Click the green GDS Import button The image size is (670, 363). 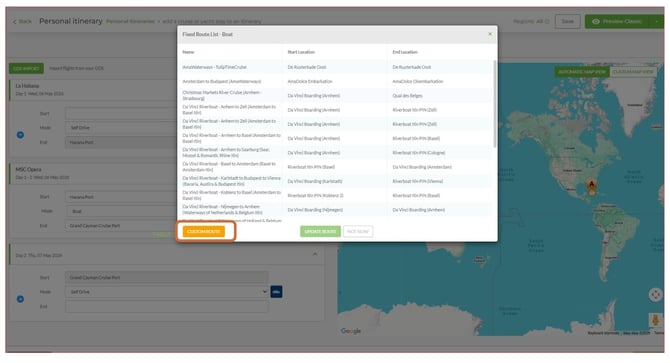(26, 68)
